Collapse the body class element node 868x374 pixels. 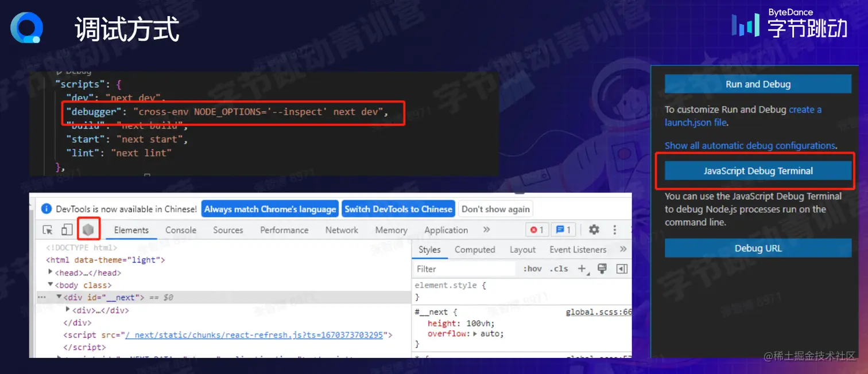(51, 285)
